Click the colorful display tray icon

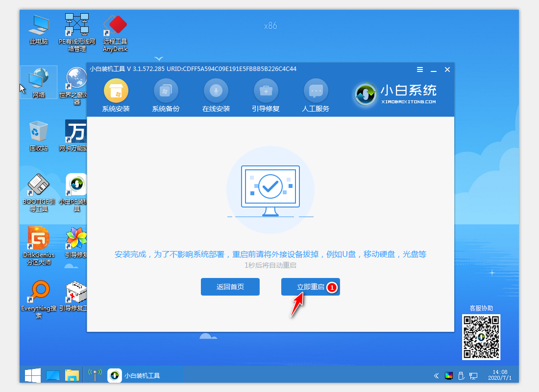point(448,376)
